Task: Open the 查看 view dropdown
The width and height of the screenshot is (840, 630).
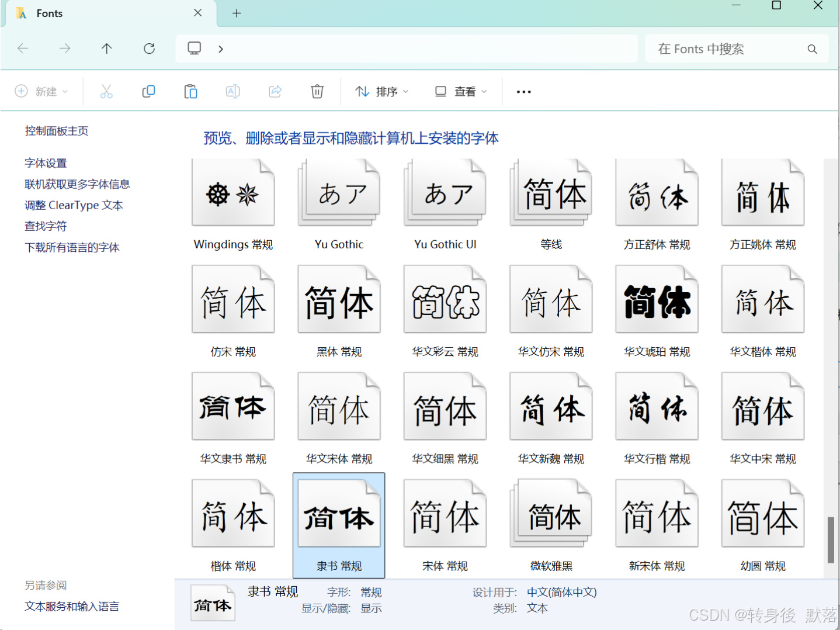Action: point(461,92)
